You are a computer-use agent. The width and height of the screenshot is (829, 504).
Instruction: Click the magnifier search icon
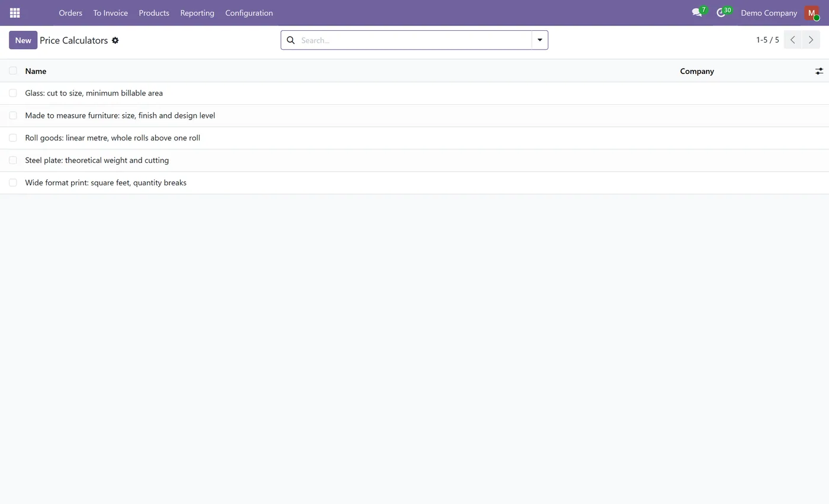[x=291, y=40]
